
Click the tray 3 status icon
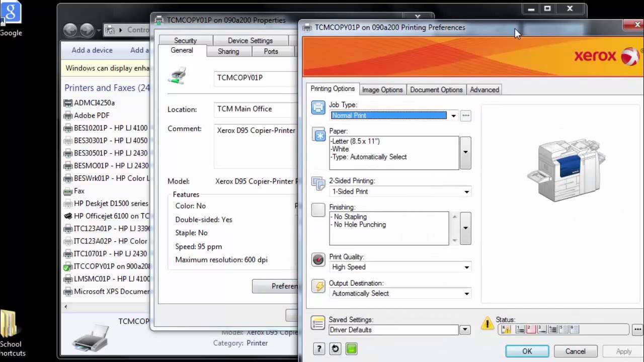pos(542,329)
